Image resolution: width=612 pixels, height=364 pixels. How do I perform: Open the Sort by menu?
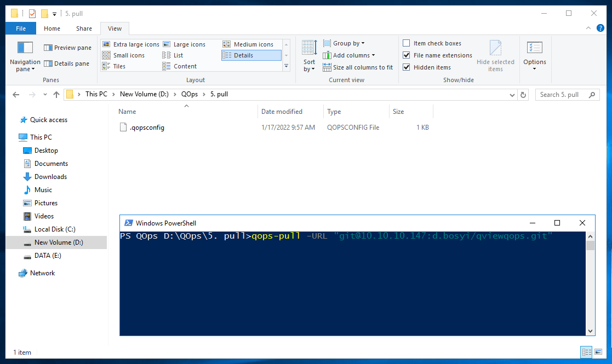click(x=309, y=57)
